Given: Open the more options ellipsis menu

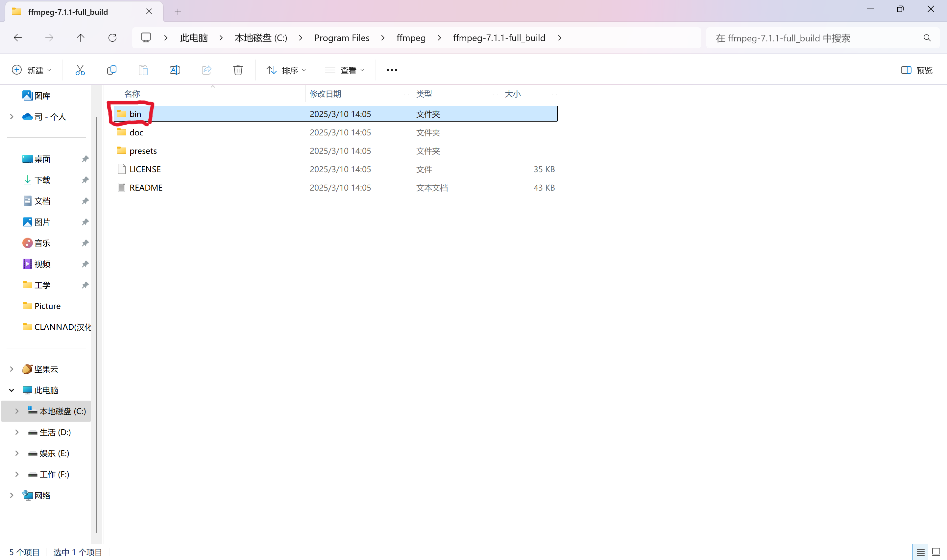Looking at the screenshot, I should (x=392, y=70).
